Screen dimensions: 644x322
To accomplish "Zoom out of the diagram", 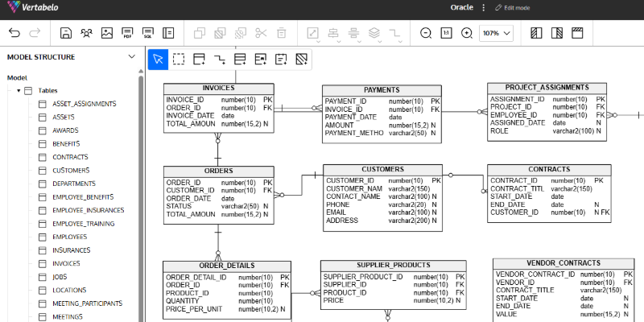I will point(426,33).
